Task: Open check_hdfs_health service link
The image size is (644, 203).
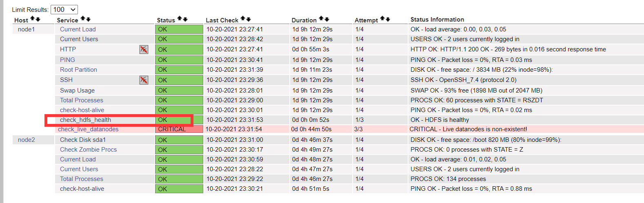Action: [85, 120]
